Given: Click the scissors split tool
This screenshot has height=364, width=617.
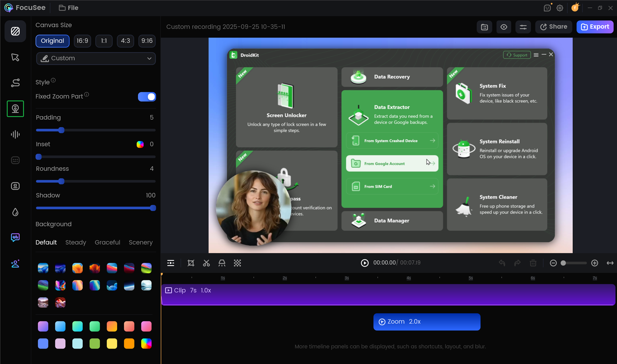Looking at the screenshot, I should [206, 263].
